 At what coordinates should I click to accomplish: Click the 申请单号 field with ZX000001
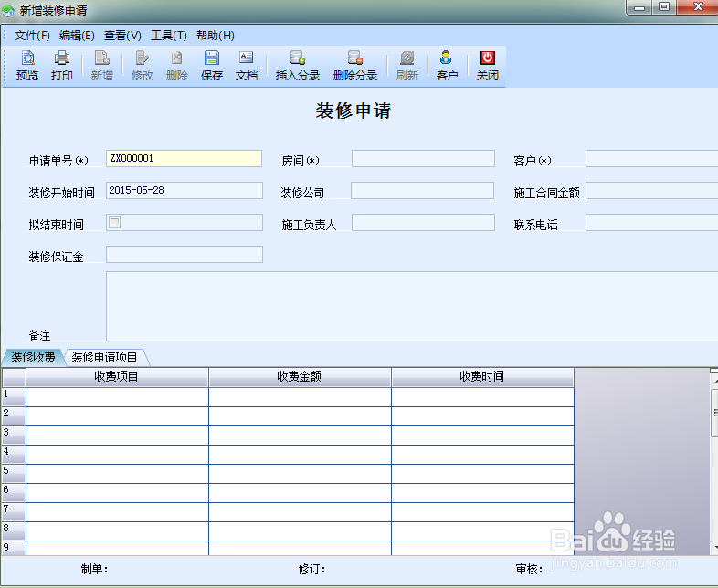pyautogui.click(x=185, y=158)
